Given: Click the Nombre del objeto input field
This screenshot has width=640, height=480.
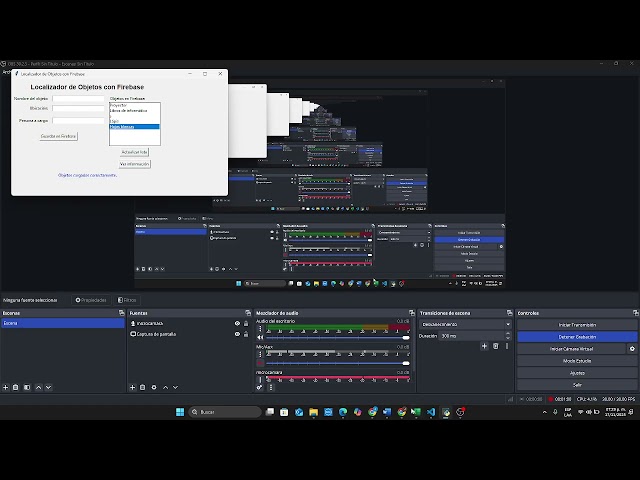Looking at the screenshot, I should tap(78, 98).
